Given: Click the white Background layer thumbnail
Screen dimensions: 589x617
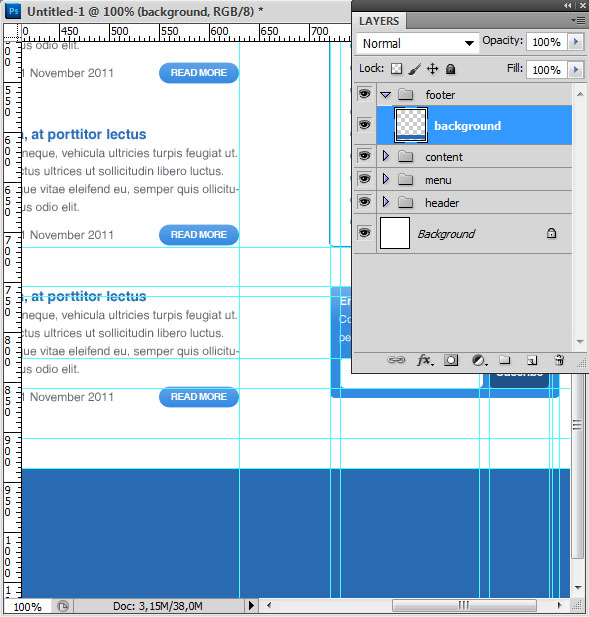Looking at the screenshot, I should [395, 233].
